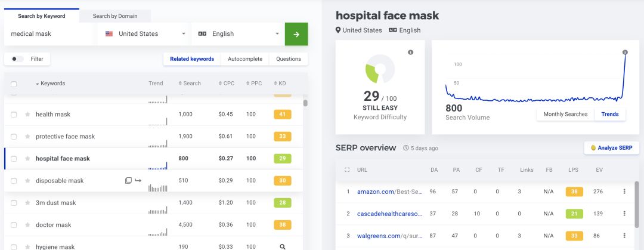Open the walgreens.com result link
This screenshot has width=644, height=250.
click(389, 236)
